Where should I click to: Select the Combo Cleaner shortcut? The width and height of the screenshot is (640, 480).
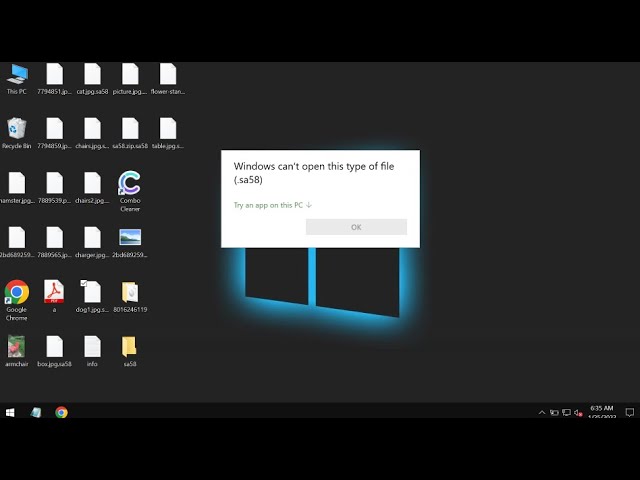[130, 183]
